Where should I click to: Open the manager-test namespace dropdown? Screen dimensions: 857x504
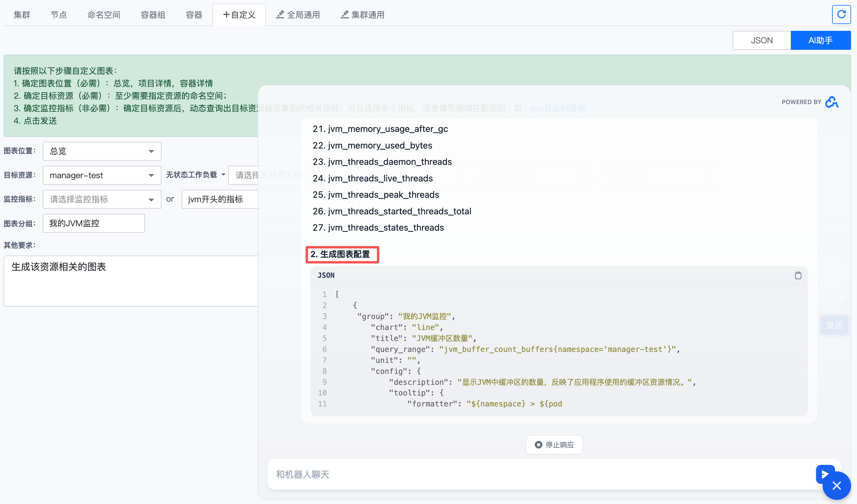click(102, 176)
